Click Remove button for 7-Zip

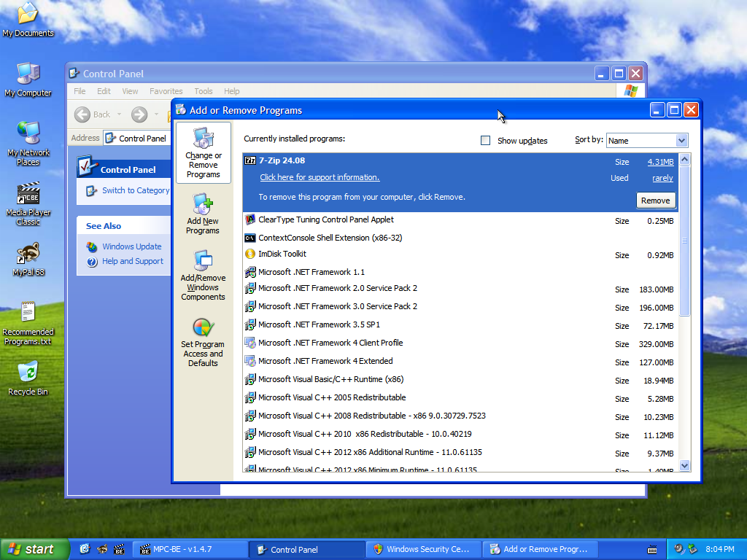[655, 201]
